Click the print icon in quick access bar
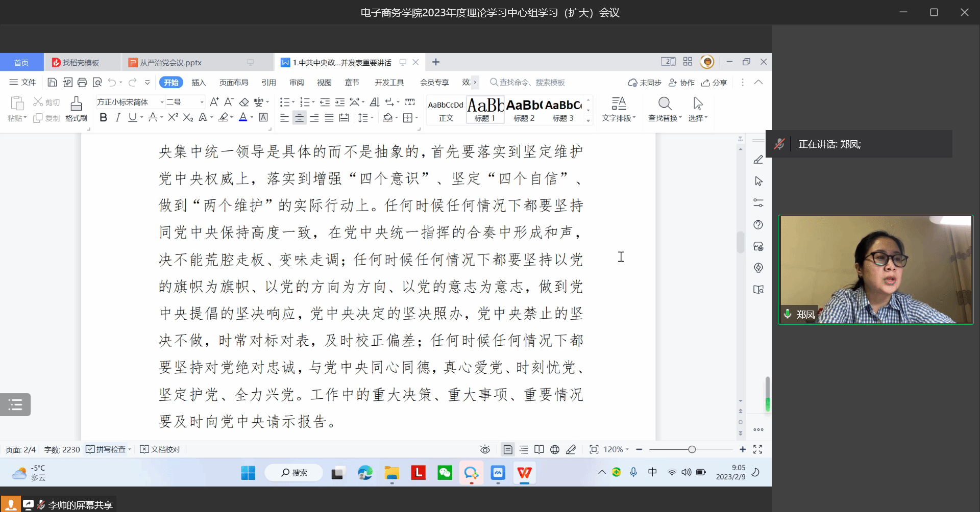Image resolution: width=980 pixels, height=512 pixels. [82, 83]
